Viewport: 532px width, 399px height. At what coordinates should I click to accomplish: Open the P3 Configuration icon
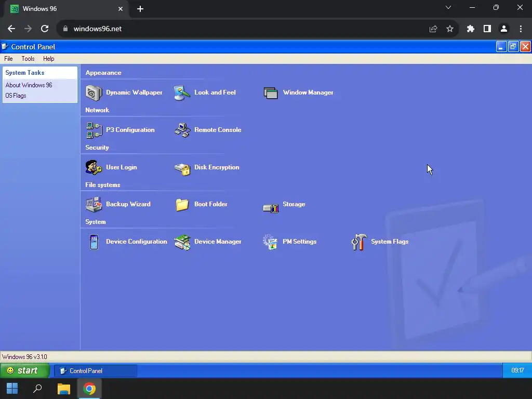click(x=94, y=130)
